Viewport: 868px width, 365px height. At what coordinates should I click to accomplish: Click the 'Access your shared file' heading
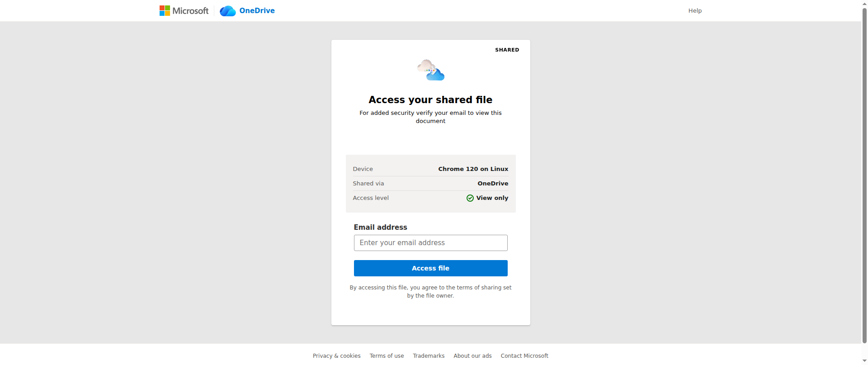point(430,100)
